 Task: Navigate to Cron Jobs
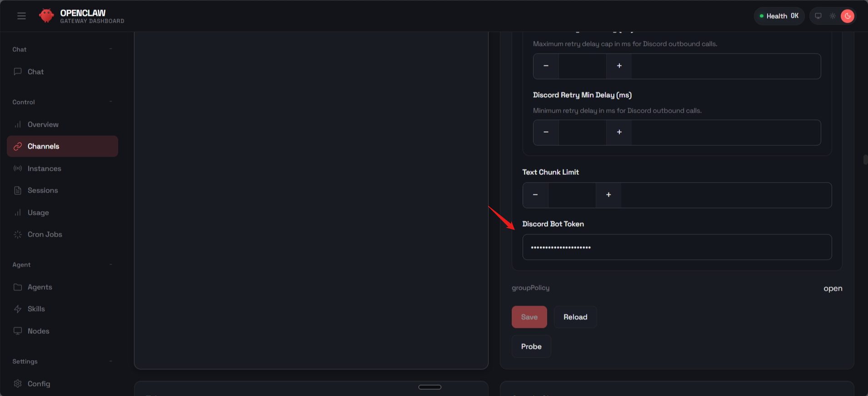coord(62,234)
